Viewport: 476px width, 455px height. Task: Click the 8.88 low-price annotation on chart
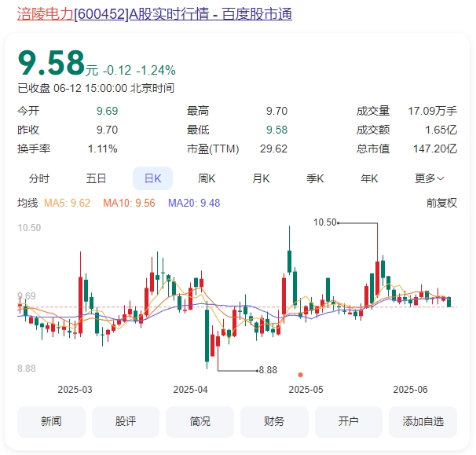click(x=268, y=370)
